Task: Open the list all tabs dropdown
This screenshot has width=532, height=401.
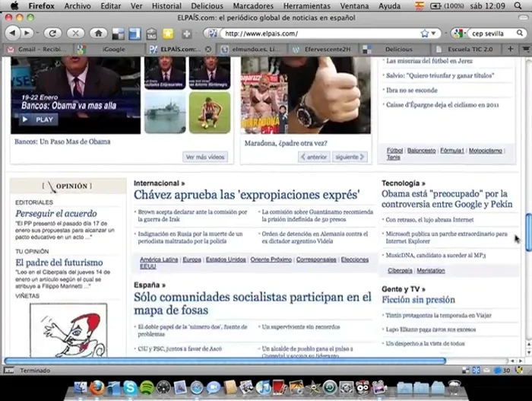Action: (526, 49)
